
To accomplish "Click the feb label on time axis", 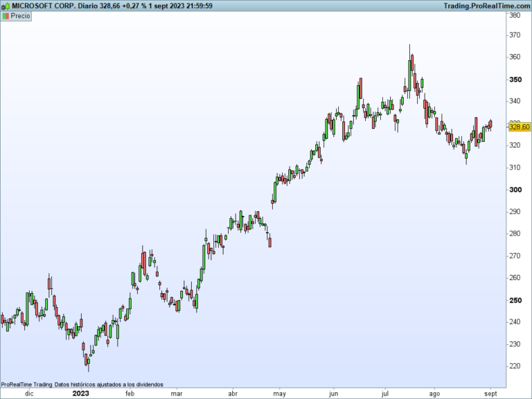I will pos(130,393).
